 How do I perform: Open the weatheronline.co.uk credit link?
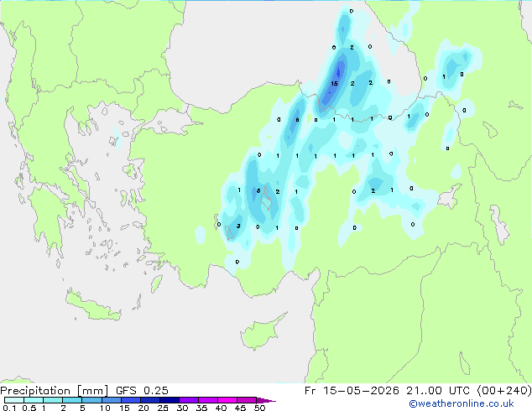click(x=462, y=403)
